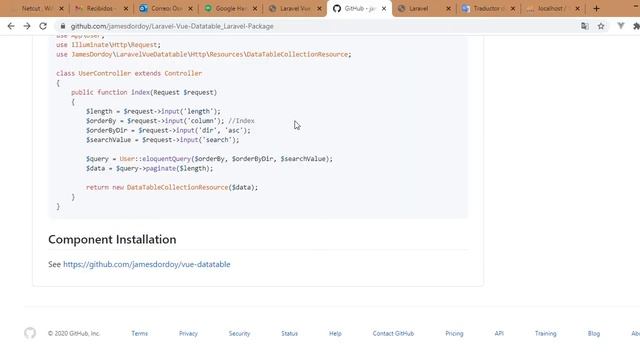Open the Status footer link
This screenshot has height=360, width=640.
[289, 333]
